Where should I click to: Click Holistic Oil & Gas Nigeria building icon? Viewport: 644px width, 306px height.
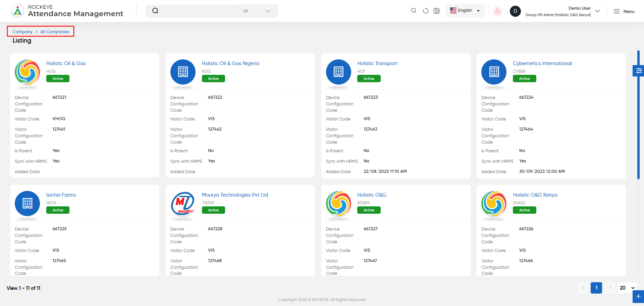pyautogui.click(x=183, y=72)
